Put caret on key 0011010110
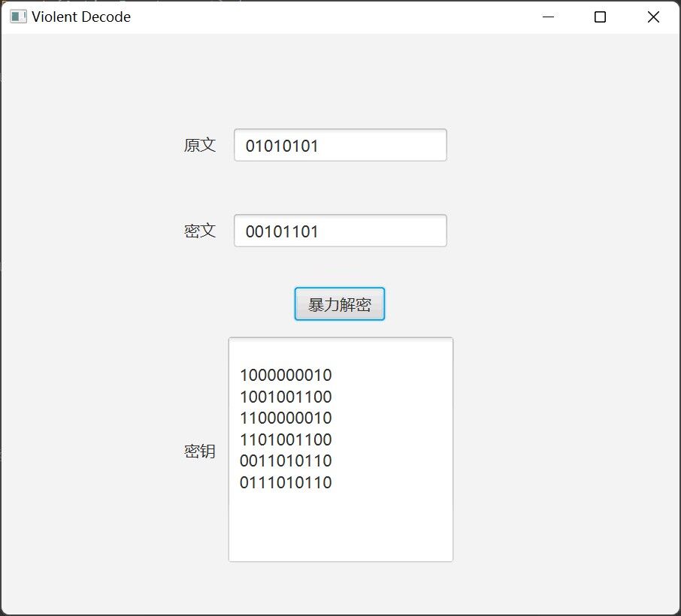681x616 pixels. 286,460
